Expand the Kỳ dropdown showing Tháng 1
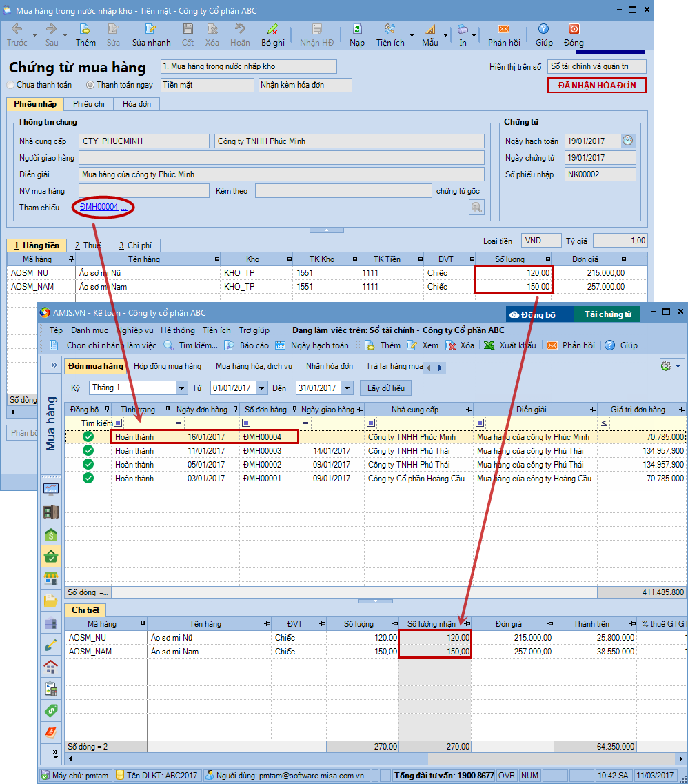688x784 pixels. [x=181, y=388]
